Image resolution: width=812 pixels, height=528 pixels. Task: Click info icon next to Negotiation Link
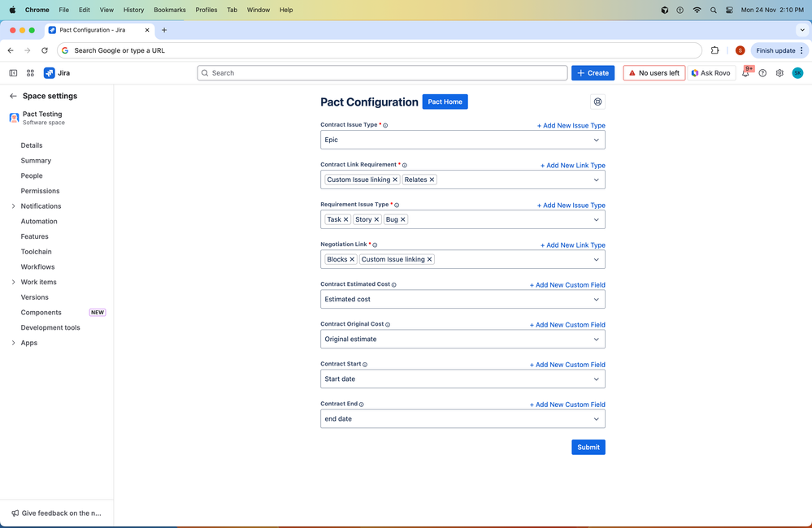pos(375,245)
